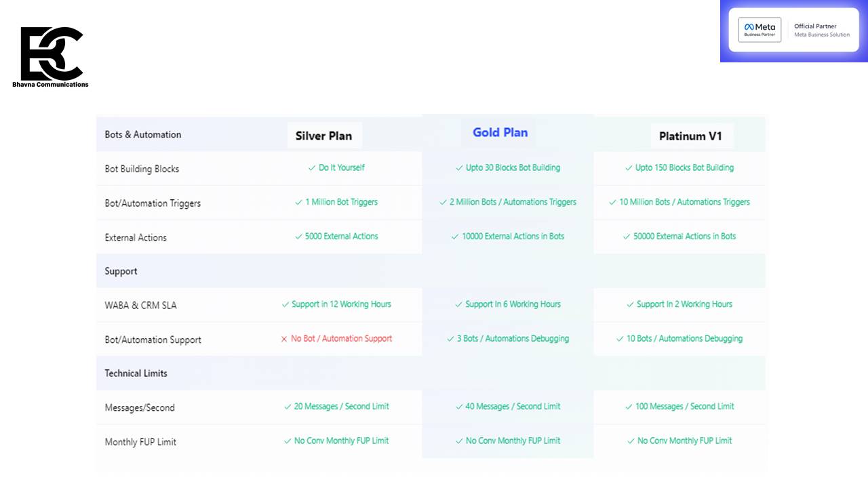
Task: Click the WABA & CRM SLA row label
Action: coord(140,306)
